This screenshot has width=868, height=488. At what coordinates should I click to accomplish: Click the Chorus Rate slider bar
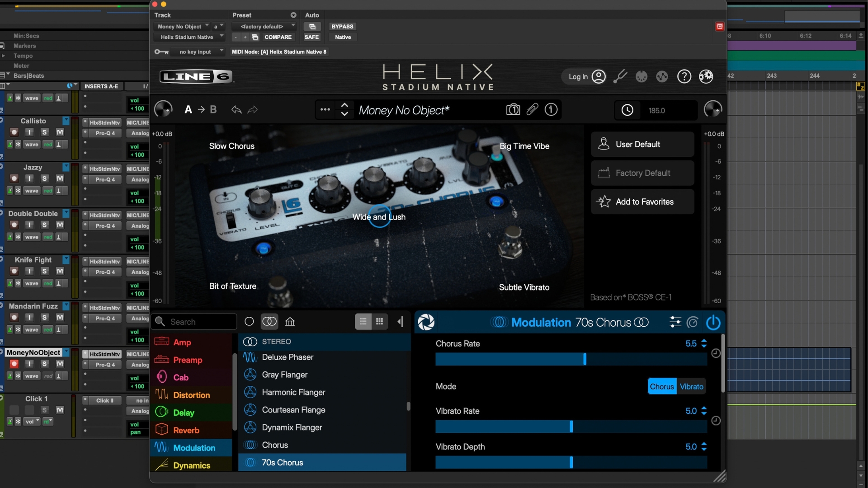coord(571,359)
